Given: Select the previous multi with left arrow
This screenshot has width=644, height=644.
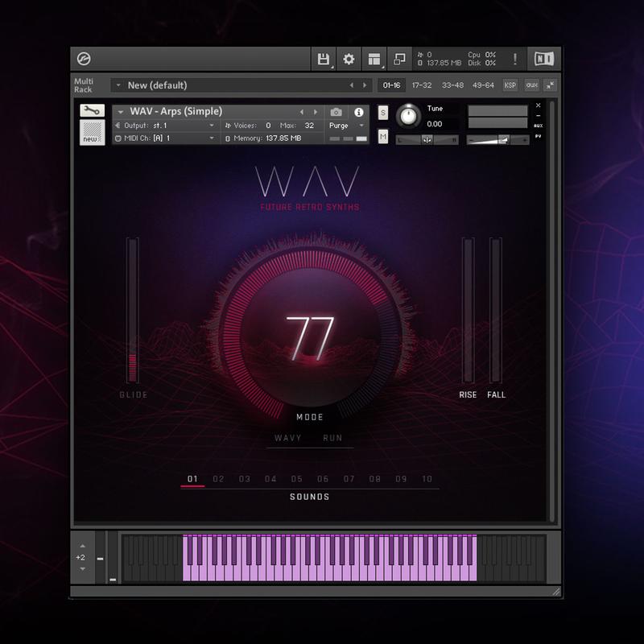Looking at the screenshot, I should 352,85.
